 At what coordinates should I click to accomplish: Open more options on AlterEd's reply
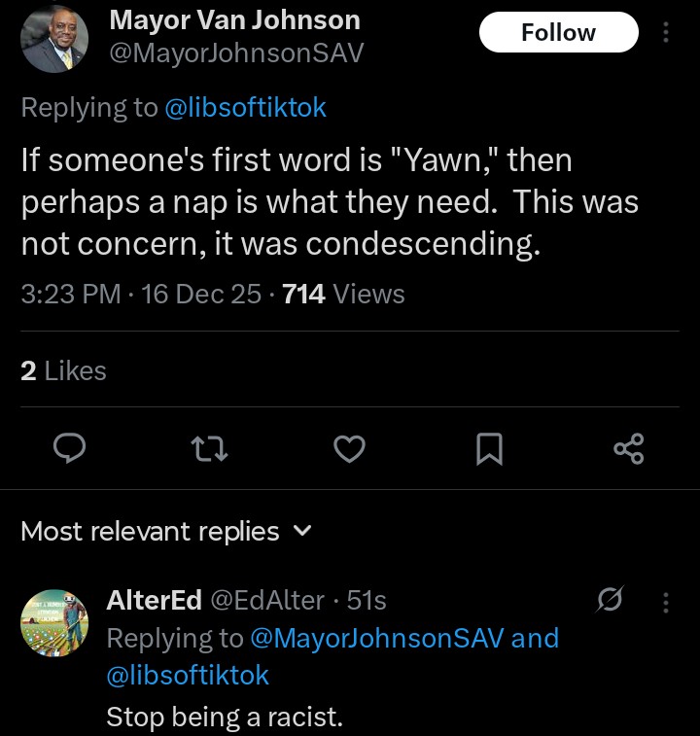(x=666, y=603)
